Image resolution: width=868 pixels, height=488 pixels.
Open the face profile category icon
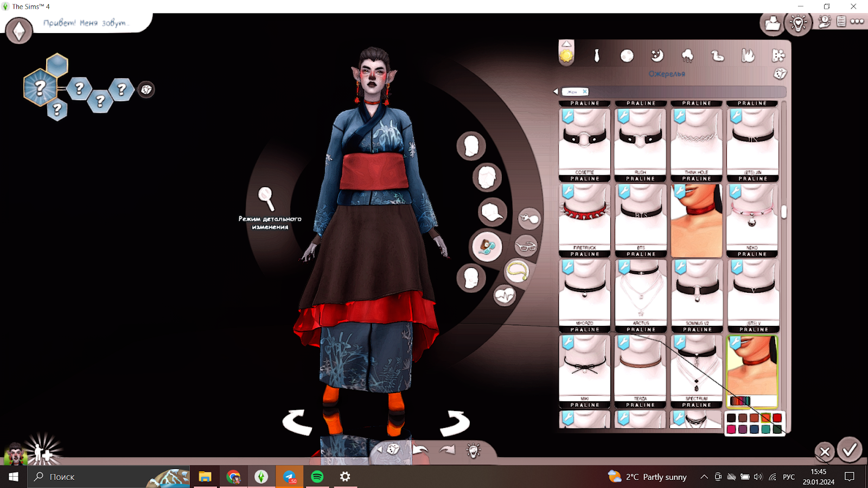pyautogui.click(x=471, y=278)
